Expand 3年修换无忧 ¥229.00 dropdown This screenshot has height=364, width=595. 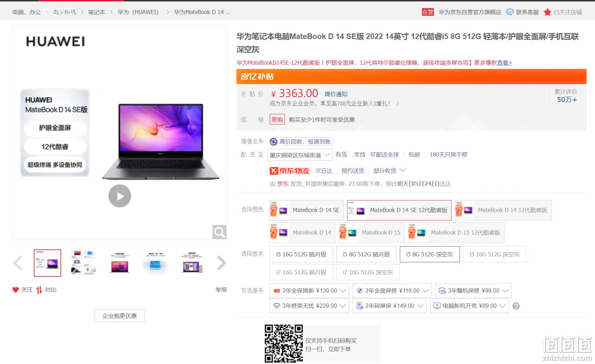[343, 306]
